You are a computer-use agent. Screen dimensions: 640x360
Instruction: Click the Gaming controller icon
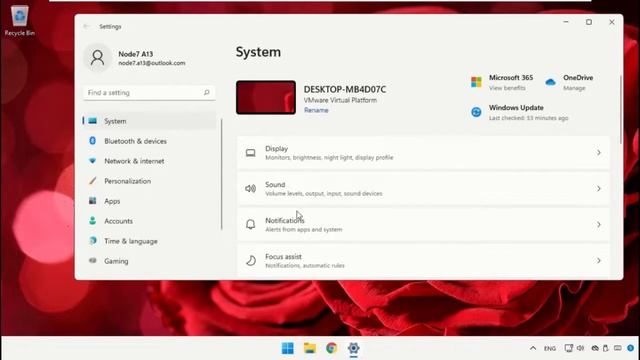(x=93, y=260)
